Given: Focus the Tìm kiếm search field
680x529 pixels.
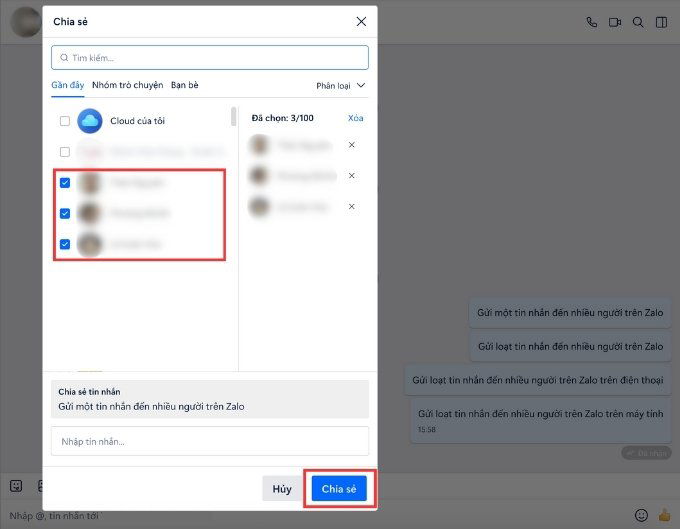Looking at the screenshot, I should pos(210,57).
